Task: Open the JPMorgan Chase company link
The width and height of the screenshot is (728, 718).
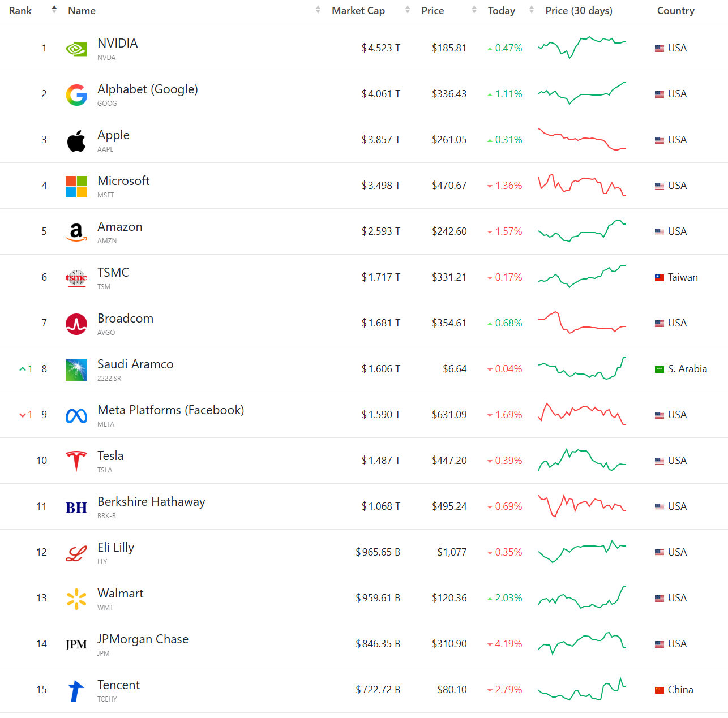Action: 143,639
